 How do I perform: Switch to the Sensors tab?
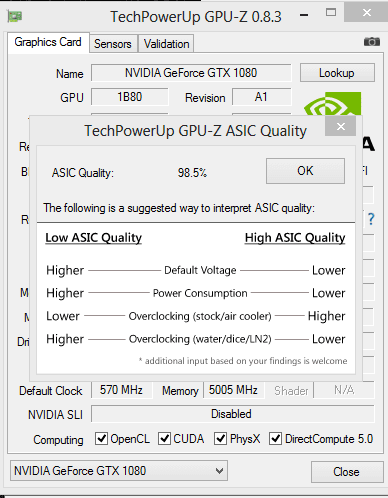(113, 44)
